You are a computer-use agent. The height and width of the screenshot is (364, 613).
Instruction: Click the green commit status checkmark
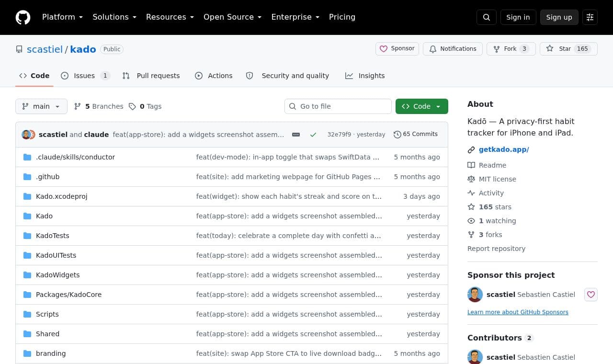point(313,135)
